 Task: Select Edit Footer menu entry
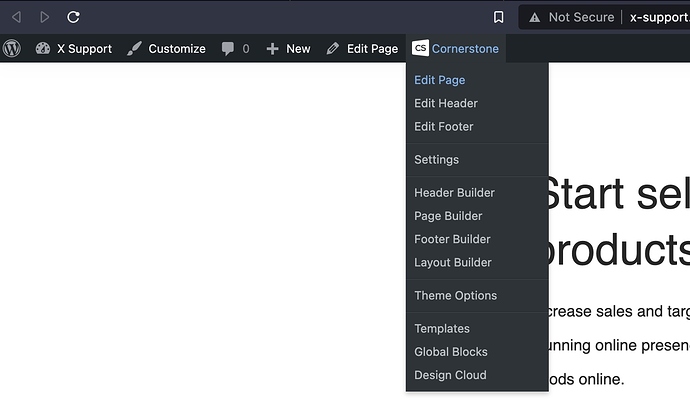click(x=444, y=126)
